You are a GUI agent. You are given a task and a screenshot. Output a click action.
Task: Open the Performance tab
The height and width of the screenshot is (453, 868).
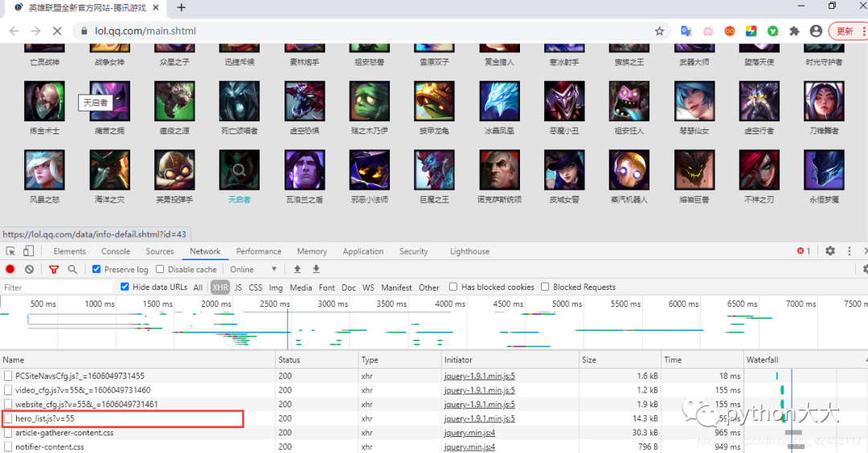[x=259, y=251]
